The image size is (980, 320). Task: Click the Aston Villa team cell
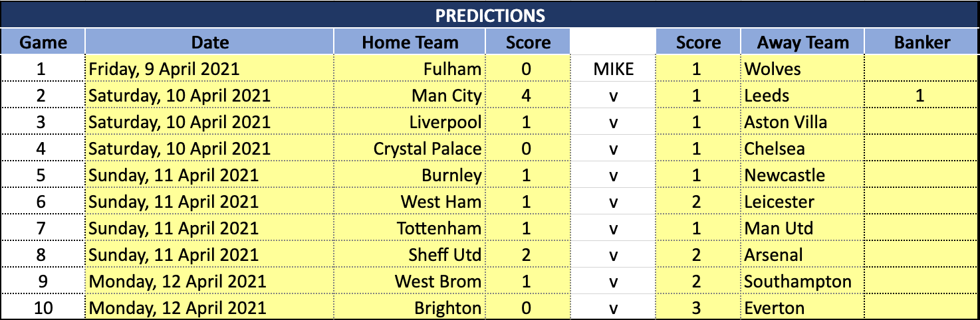click(802, 122)
